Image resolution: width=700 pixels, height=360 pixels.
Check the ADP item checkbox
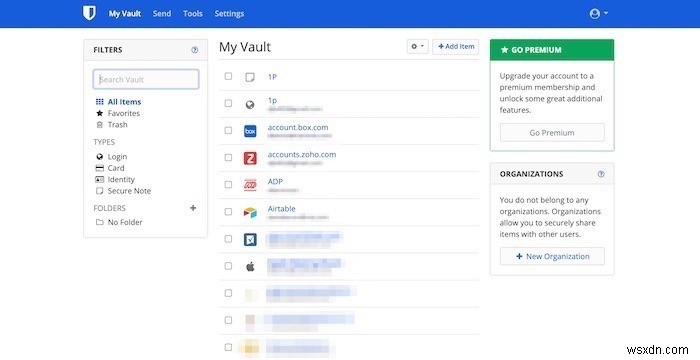(228, 184)
